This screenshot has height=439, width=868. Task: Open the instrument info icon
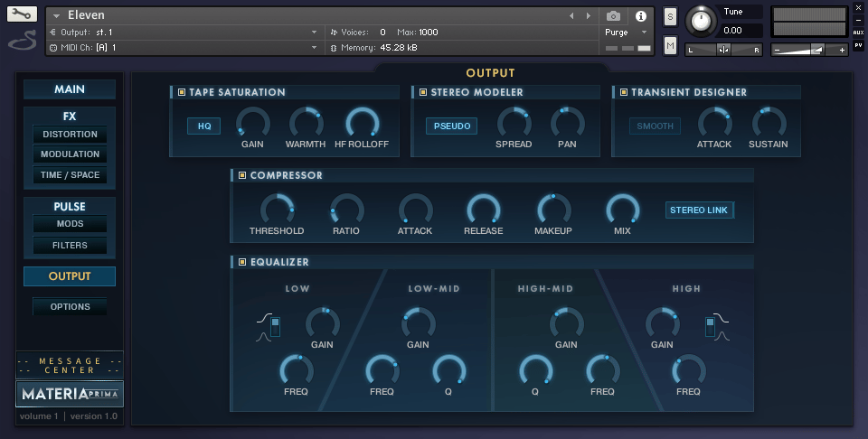click(x=641, y=16)
